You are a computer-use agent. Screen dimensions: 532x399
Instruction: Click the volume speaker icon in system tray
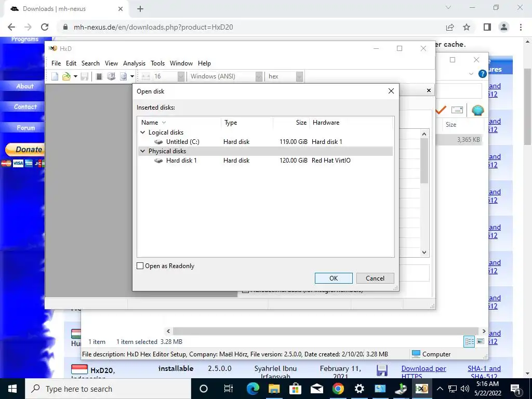coord(465,389)
